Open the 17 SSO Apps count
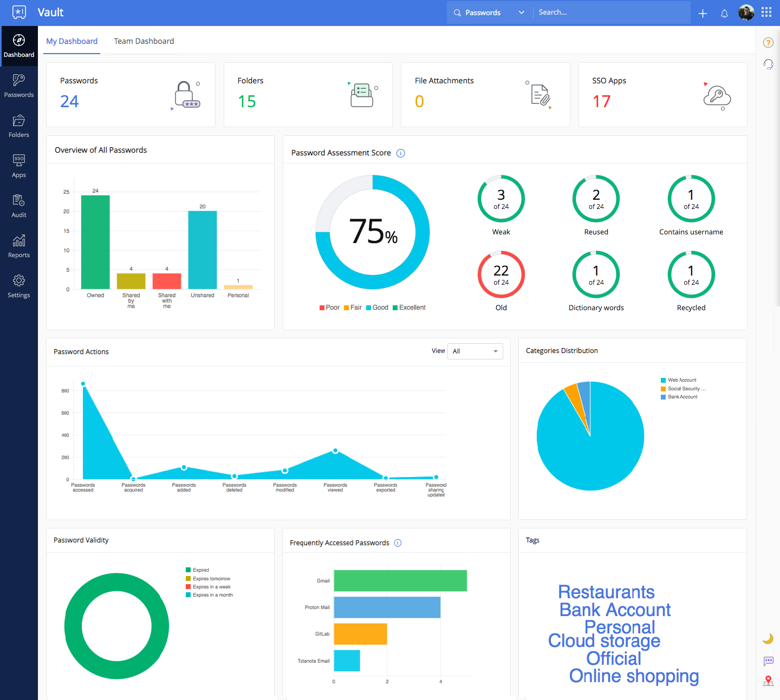The width and height of the screenshot is (780, 700). pyautogui.click(x=602, y=101)
